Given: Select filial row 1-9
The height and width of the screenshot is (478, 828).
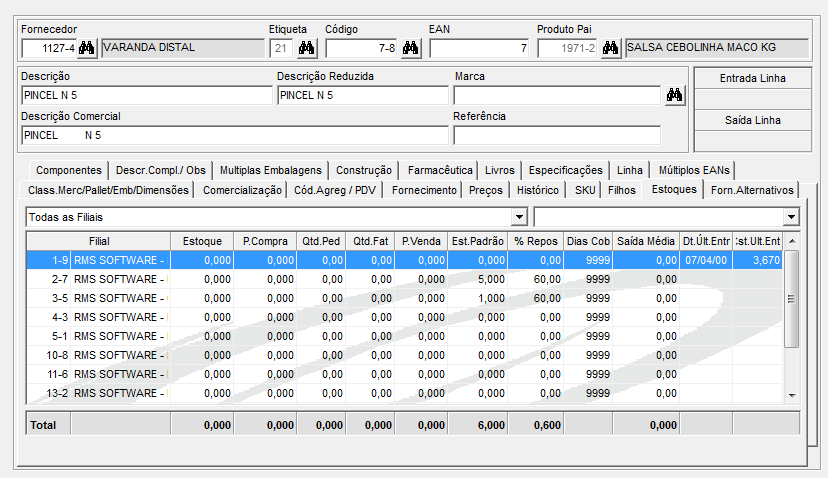Looking at the screenshot, I should click(405, 260).
